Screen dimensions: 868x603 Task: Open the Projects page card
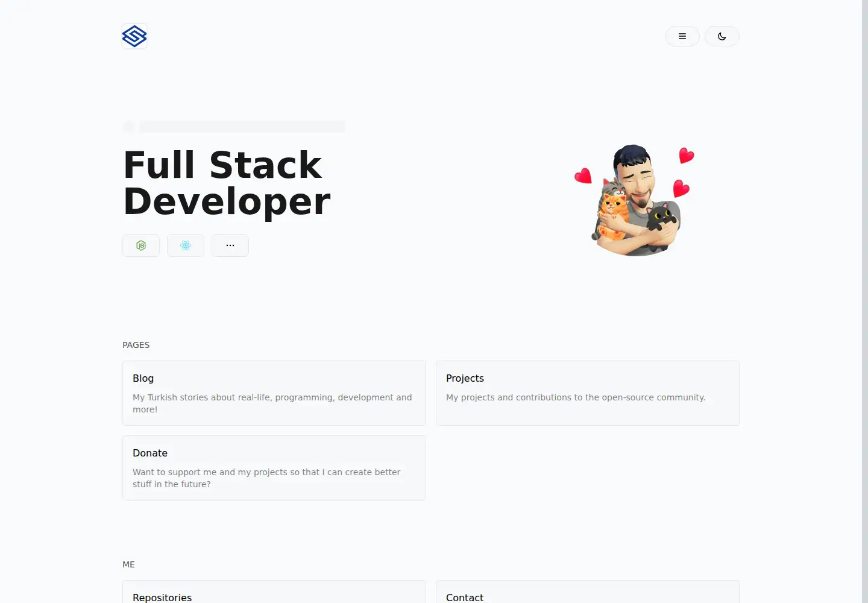[588, 393]
